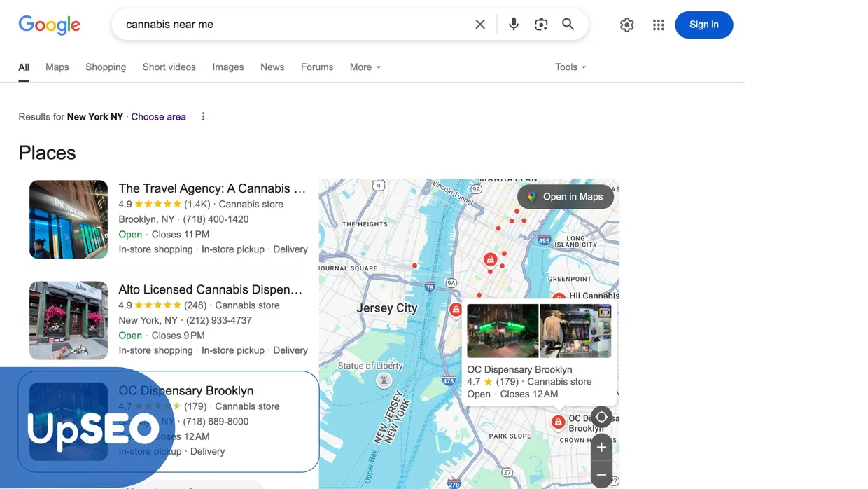Open the Forums tab

point(317,67)
